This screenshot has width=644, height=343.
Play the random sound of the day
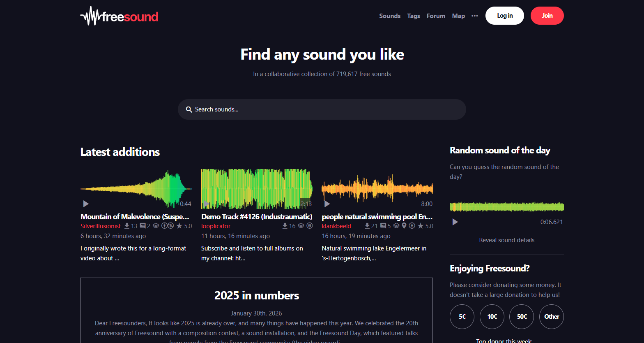[455, 222]
